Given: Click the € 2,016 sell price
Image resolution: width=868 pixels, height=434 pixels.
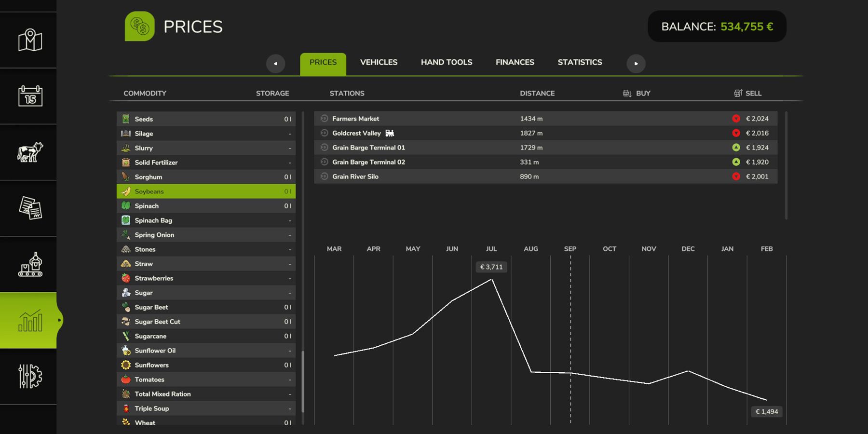Looking at the screenshot, I should click(757, 133).
